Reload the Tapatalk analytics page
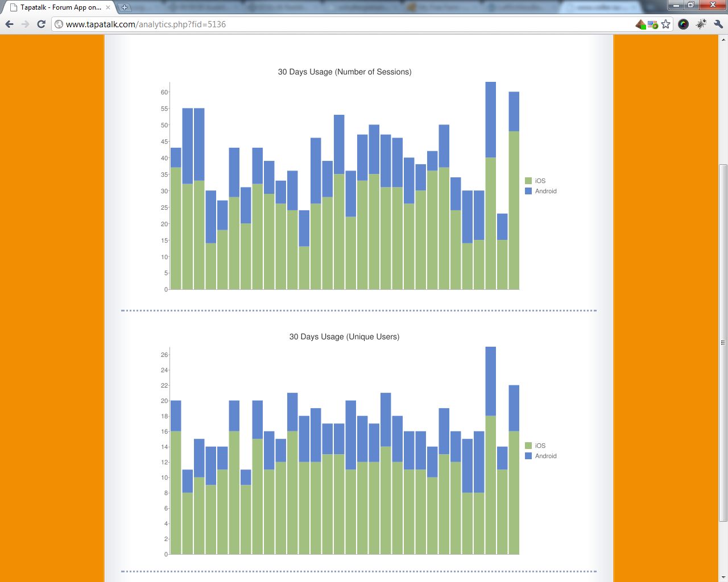This screenshot has height=582, width=728. 41,24
